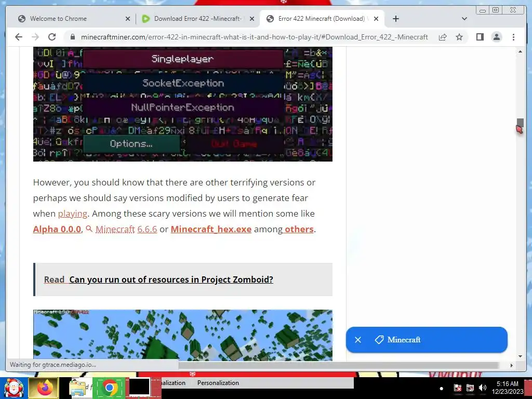Open the clock showing 5:16 AM
532x399 pixels.
point(507,388)
